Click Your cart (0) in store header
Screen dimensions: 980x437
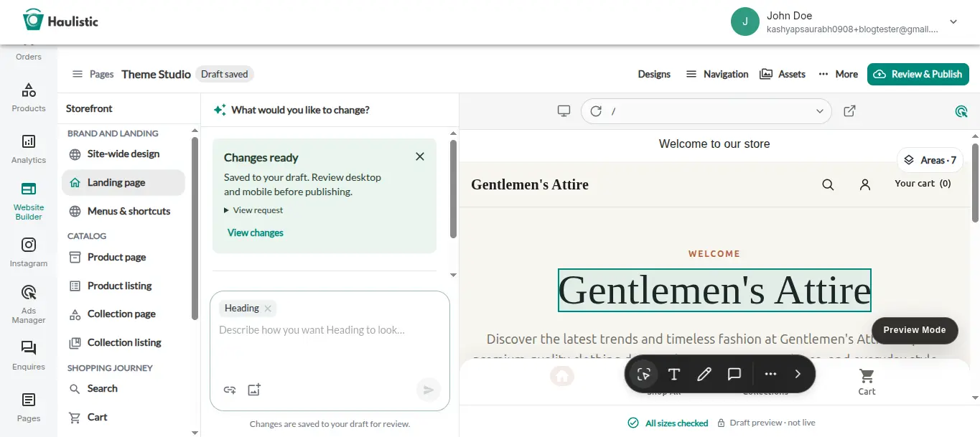(923, 184)
